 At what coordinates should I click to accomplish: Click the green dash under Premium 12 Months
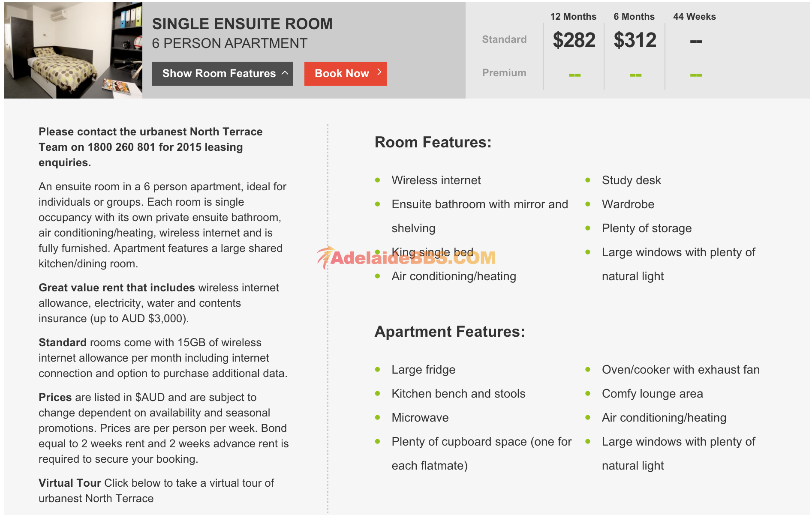(x=574, y=75)
